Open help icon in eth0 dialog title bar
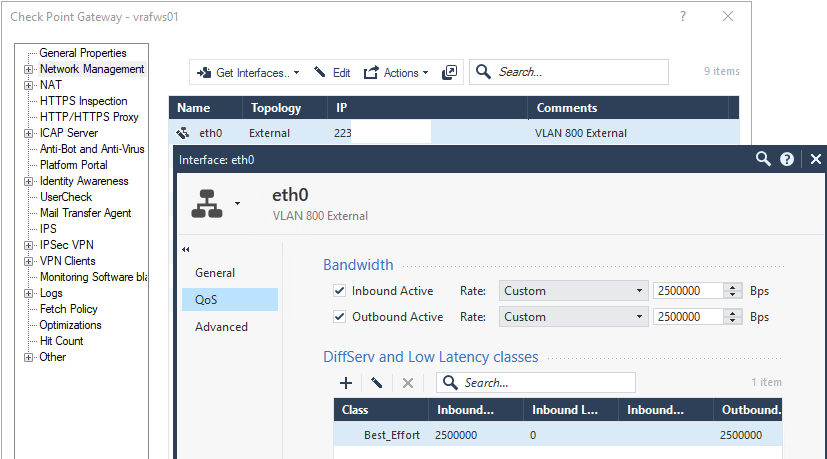The image size is (827, 459). point(787,159)
